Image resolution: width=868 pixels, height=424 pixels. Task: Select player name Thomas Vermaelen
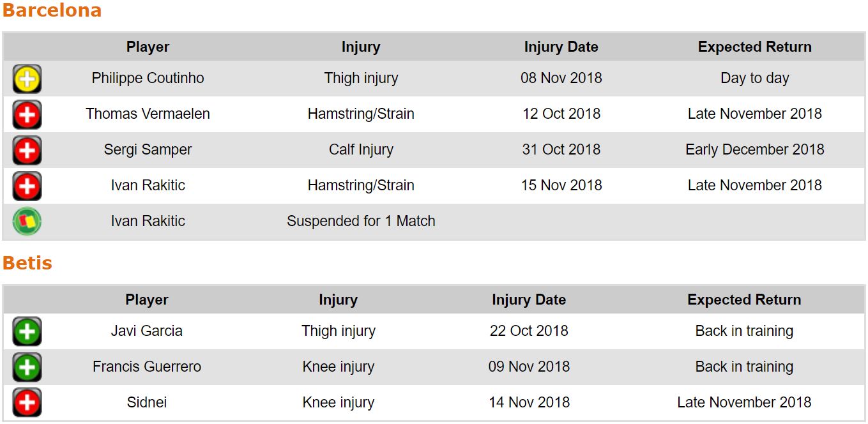148,114
